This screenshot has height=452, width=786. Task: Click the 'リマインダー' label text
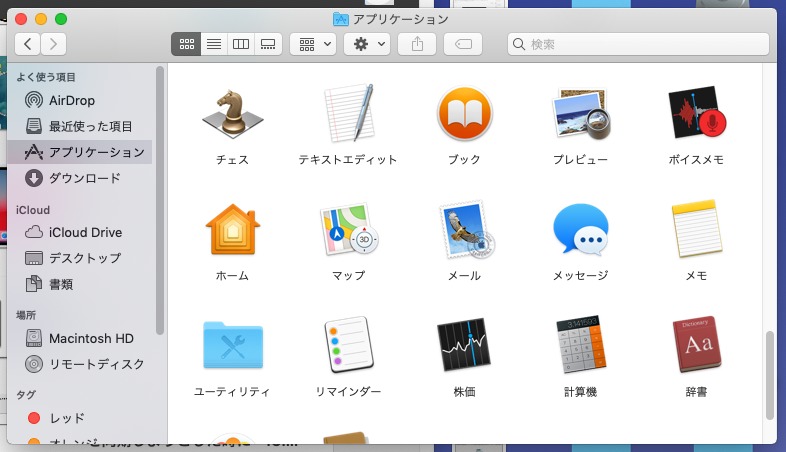coord(348,391)
